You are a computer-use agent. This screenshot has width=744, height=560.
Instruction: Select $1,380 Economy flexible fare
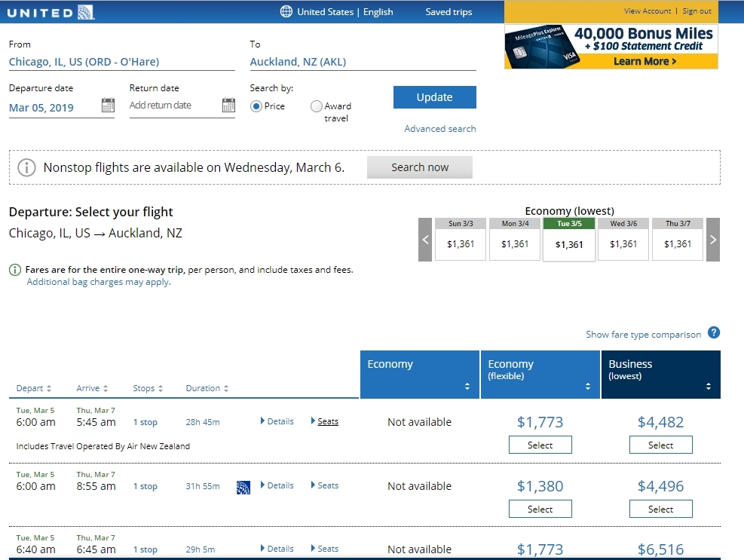coord(540,510)
